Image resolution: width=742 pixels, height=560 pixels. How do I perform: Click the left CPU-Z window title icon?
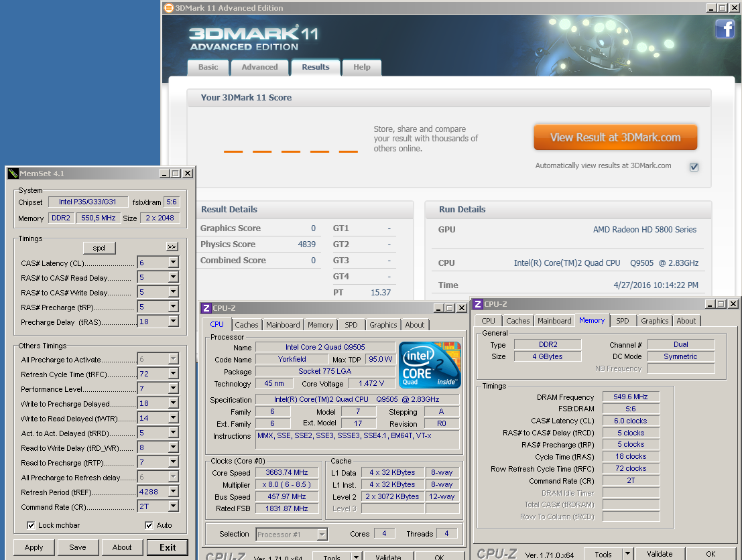(206, 308)
